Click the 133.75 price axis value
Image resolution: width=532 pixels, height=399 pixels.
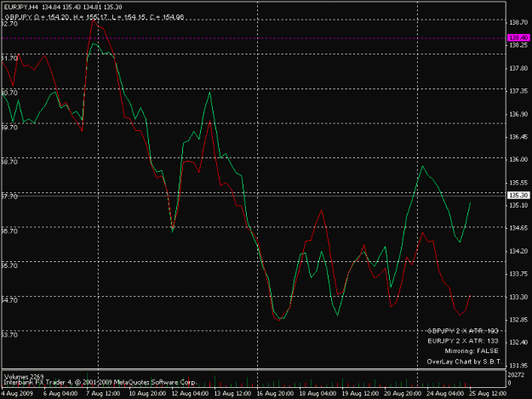click(x=518, y=274)
